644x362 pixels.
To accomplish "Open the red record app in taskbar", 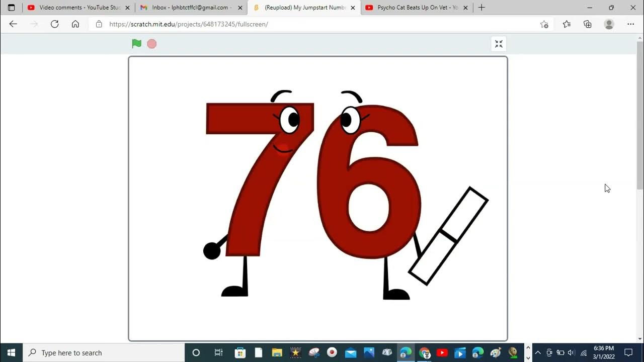I will tap(332, 352).
